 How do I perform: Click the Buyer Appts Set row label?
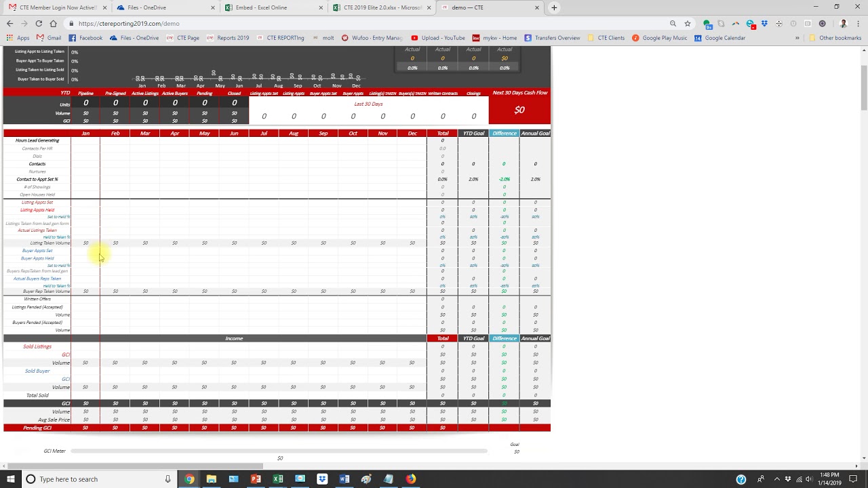(x=37, y=251)
